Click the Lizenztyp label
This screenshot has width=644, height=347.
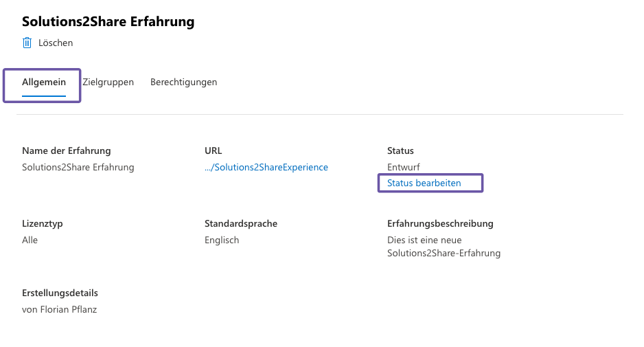tap(43, 223)
